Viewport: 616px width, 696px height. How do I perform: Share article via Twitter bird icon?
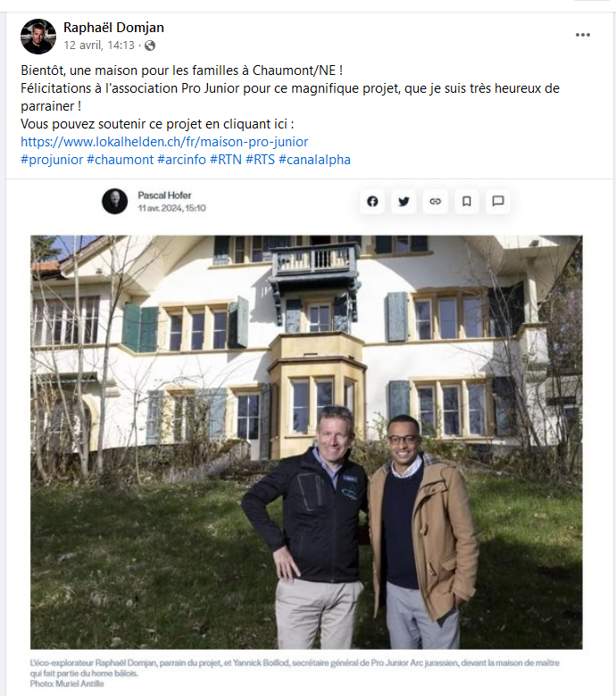point(404,202)
